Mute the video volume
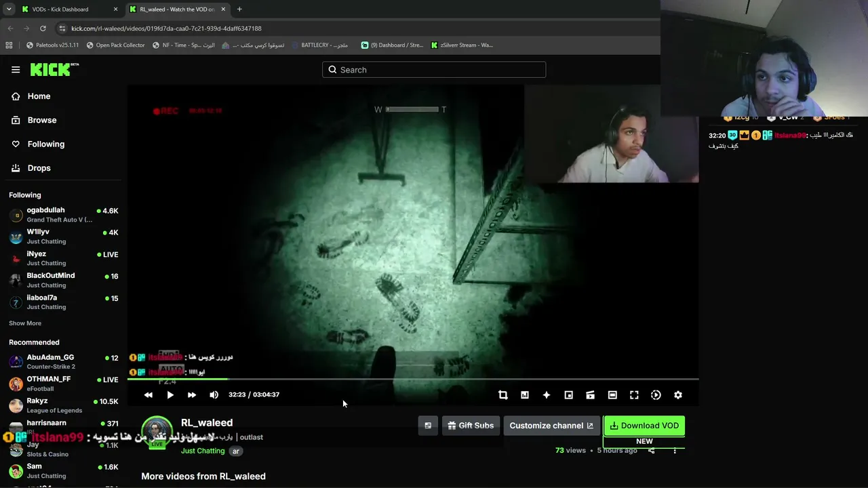This screenshot has width=868, height=488. [x=214, y=395]
